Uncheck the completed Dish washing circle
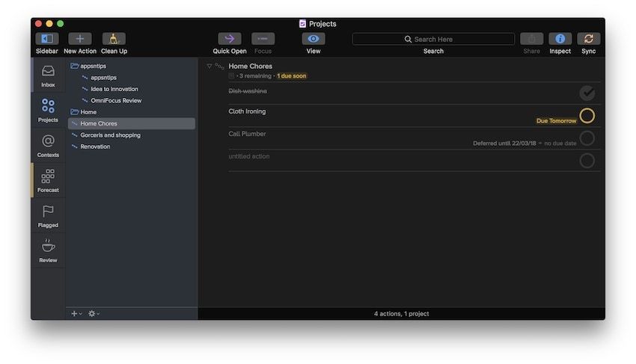636x364 pixels. click(x=587, y=93)
